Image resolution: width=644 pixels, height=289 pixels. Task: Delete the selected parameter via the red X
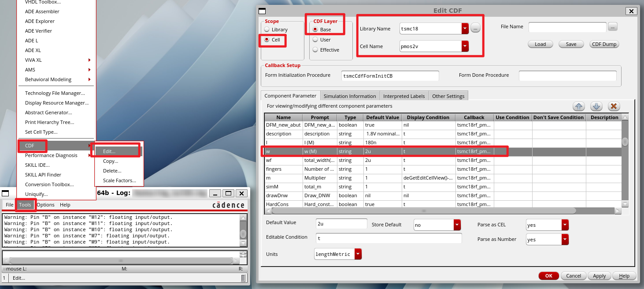614,106
